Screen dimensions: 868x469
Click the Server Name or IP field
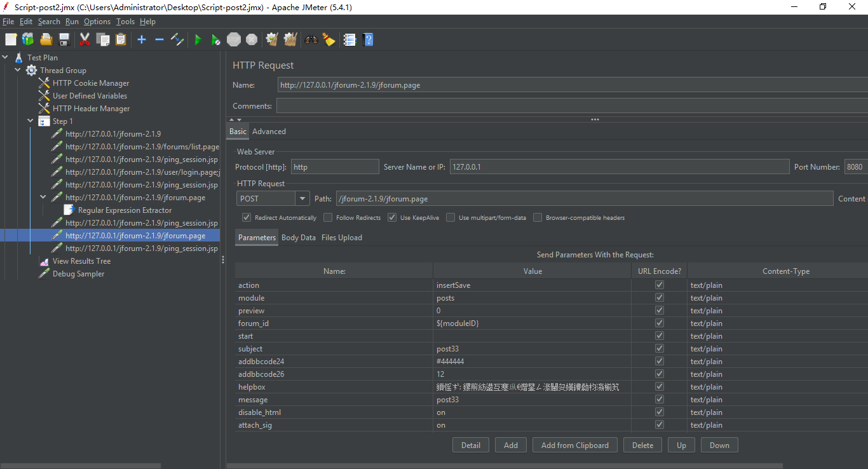(620, 167)
